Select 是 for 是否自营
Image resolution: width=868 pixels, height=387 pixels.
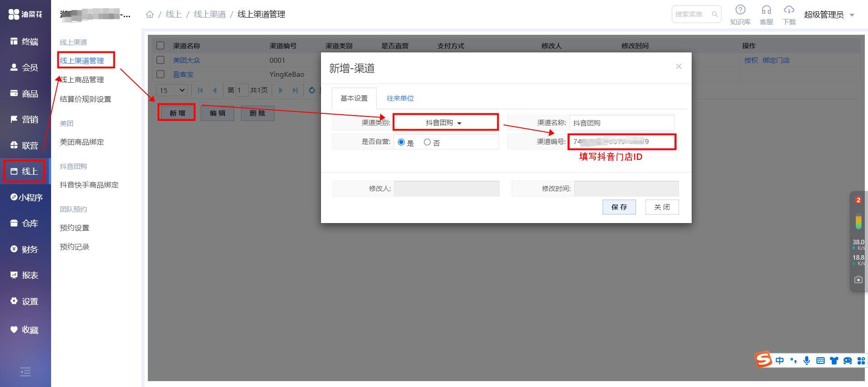tap(401, 142)
